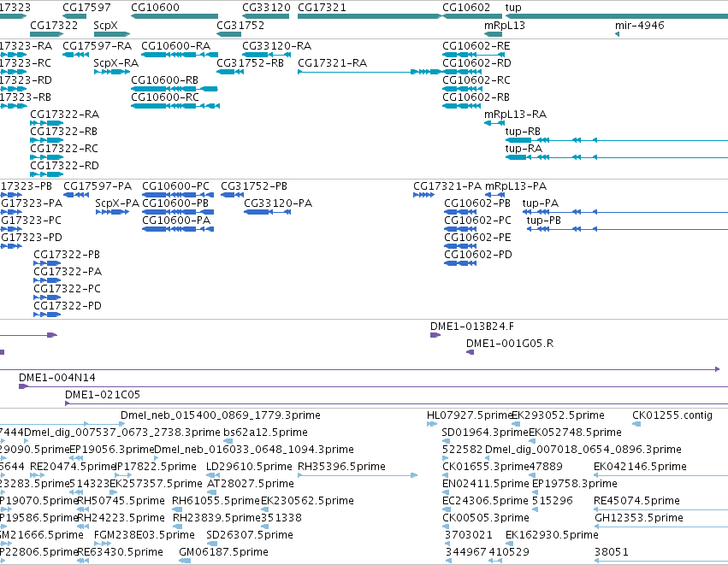Select BAC clone DME1-004N14
The image size is (728, 565).
[373, 386]
